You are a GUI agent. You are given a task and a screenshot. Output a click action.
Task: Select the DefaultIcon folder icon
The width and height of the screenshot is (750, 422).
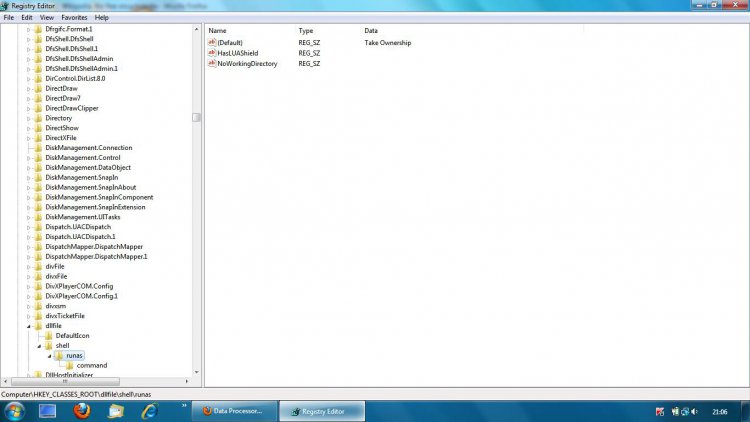click(48, 335)
